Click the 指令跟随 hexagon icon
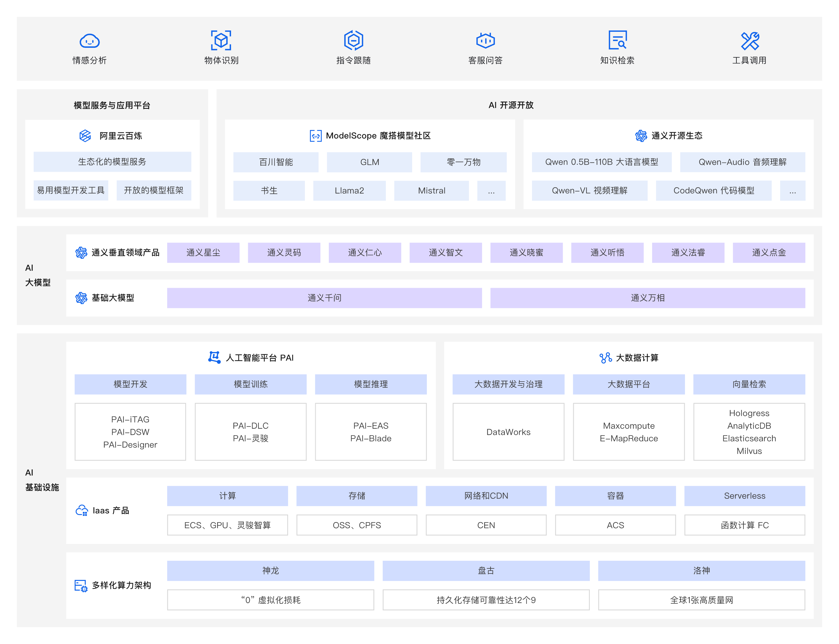This screenshot has height=644, width=839. pos(353,40)
